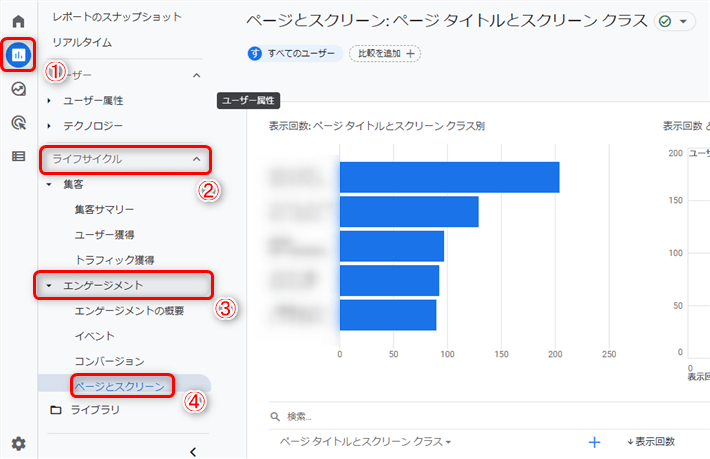The height and width of the screenshot is (459, 710).
Task: Click the Home icon in left rail
Action: pos(18,20)
